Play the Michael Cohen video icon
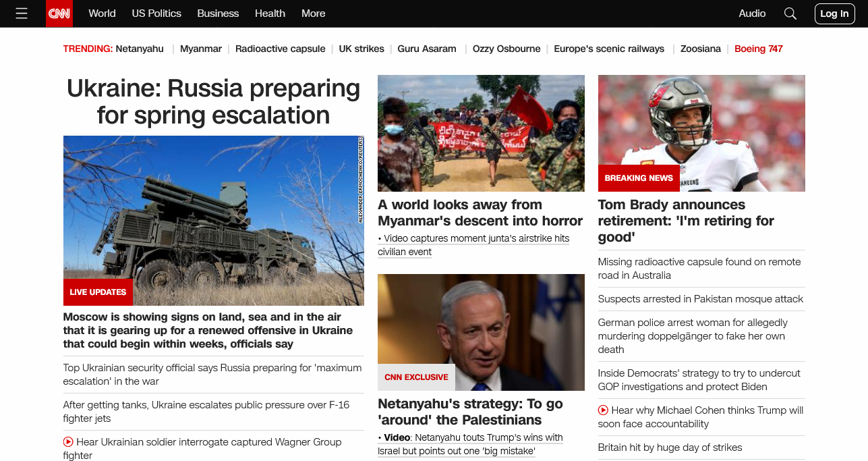The image size is (868, 461). coord(603,410)
